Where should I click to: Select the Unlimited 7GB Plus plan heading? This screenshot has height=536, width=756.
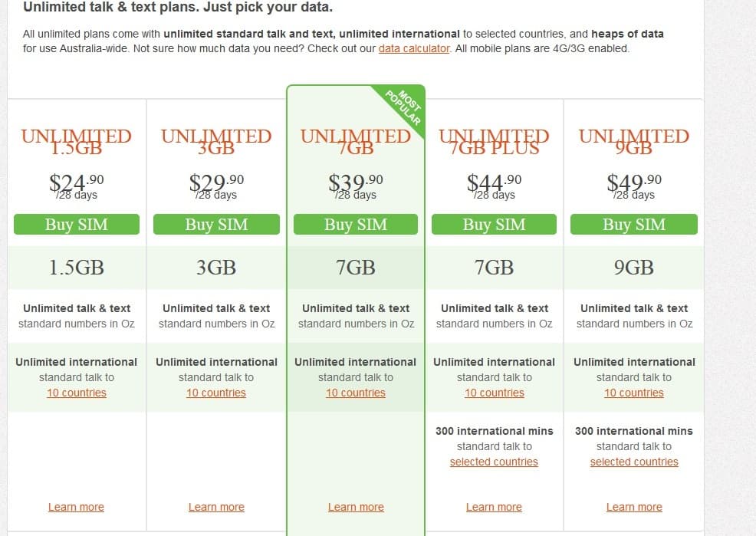pyautogui.click(x=495, y=142)
